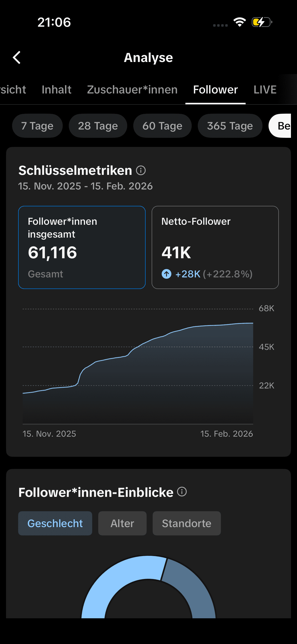This screenshot has height=644, width=297.
Task: Open the partially visible custom range chip
Action: pos(281,126)
